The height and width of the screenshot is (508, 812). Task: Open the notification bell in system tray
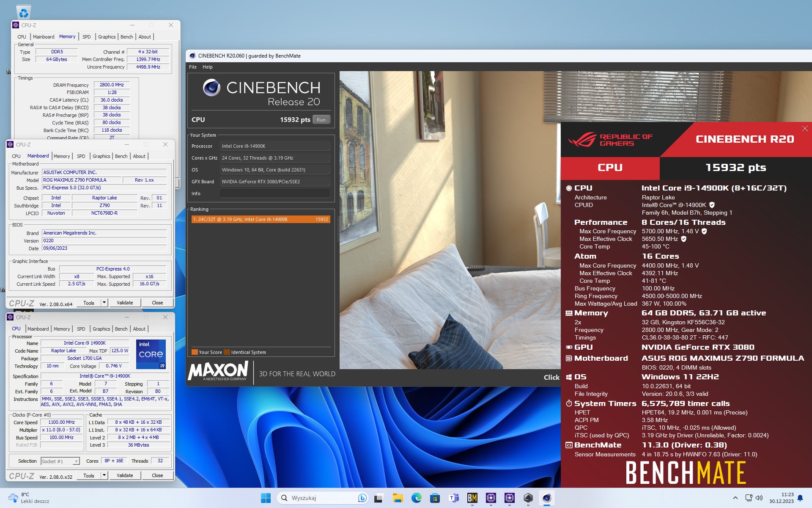pyautogui.click(x=800, y=498)
